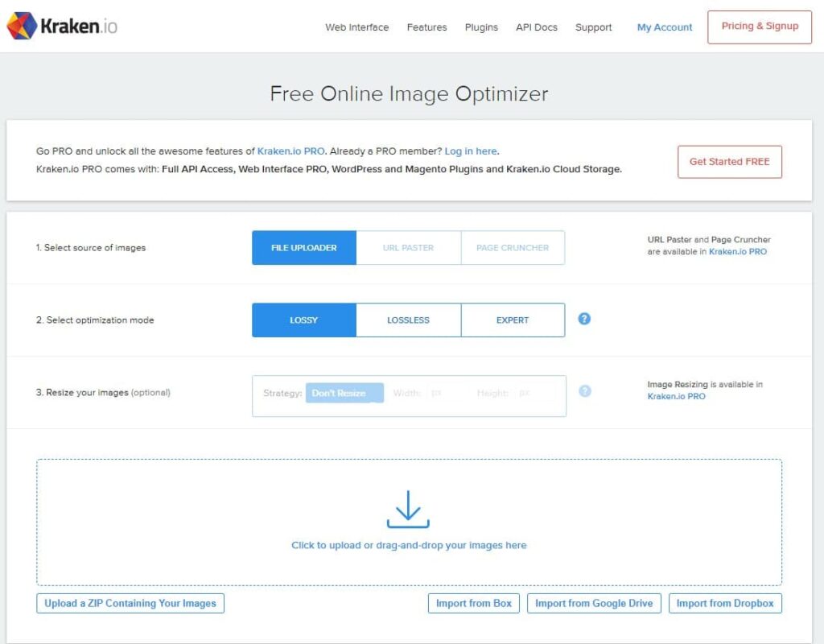Image resolution: width=824 pixels, height=644 pixels.
Task: Open Web Interface menu item
Action: [356, 27]
